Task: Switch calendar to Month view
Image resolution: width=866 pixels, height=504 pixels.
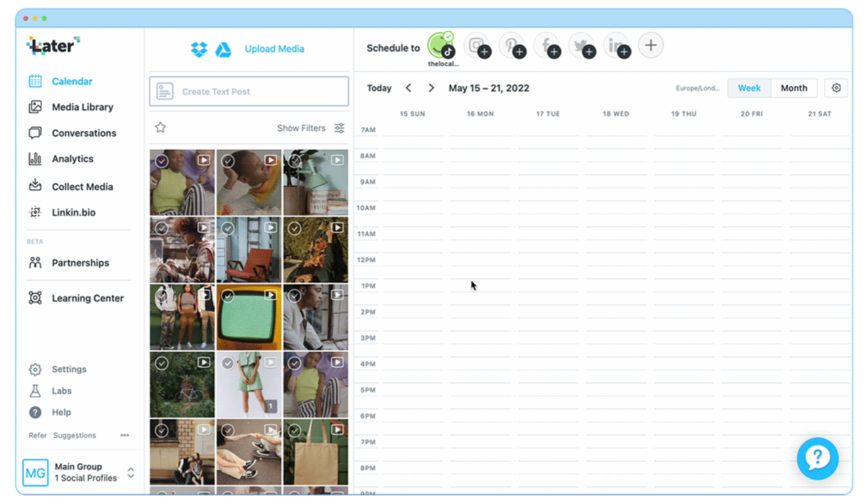Action: (x=794, y=88)
